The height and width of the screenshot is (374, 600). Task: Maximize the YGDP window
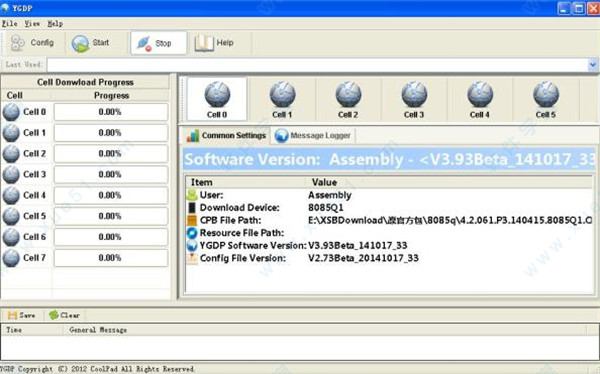click(x=579, y=8)
